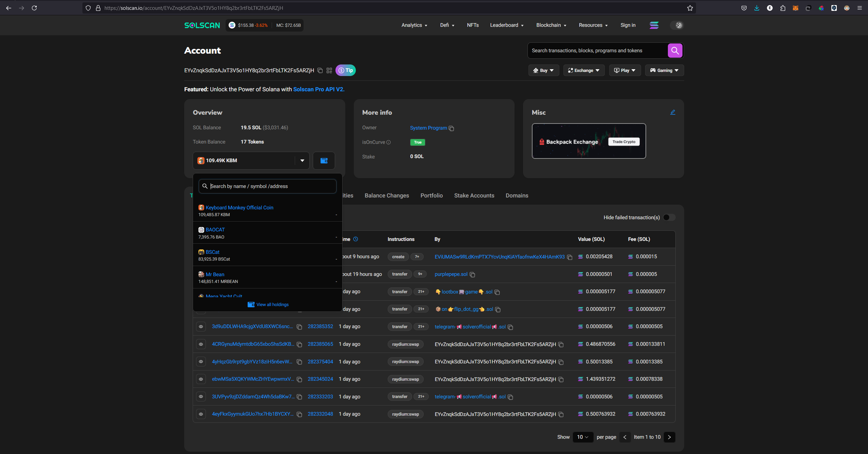Copy the account address next to EYvZnqk… heading

[x=320, y=70]
